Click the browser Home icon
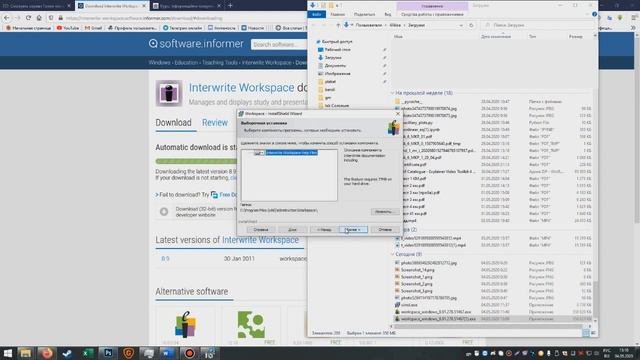Screen dimensions: 640x360 39,18
